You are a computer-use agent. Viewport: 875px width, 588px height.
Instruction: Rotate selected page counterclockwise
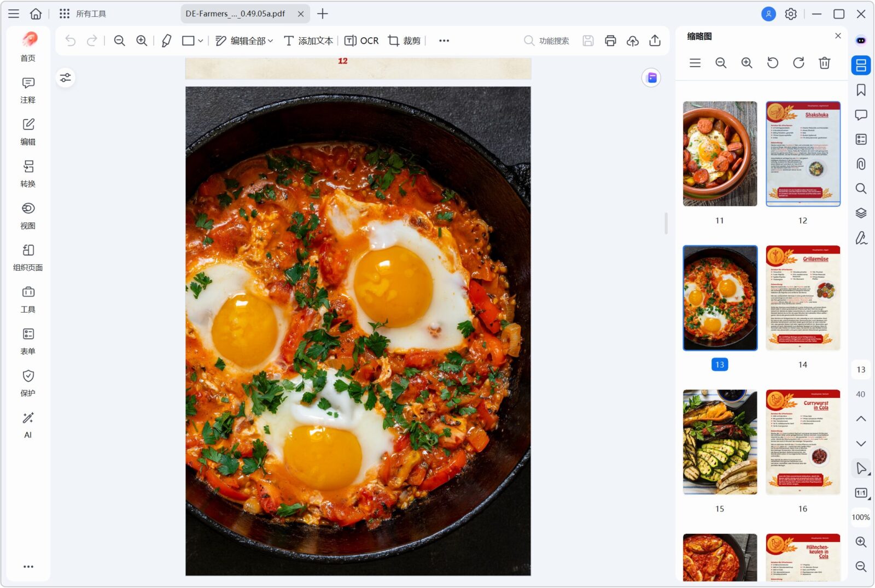click(773, 63)
